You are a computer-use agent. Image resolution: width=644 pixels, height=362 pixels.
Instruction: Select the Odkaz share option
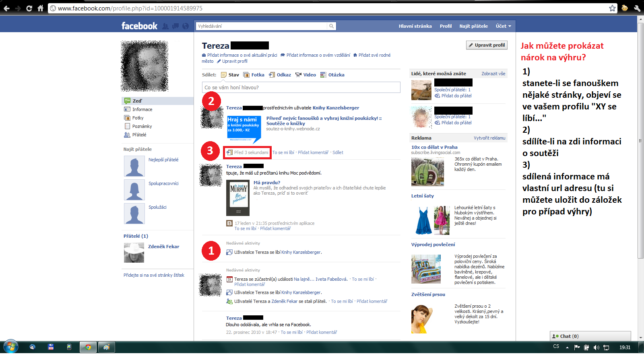280,75
